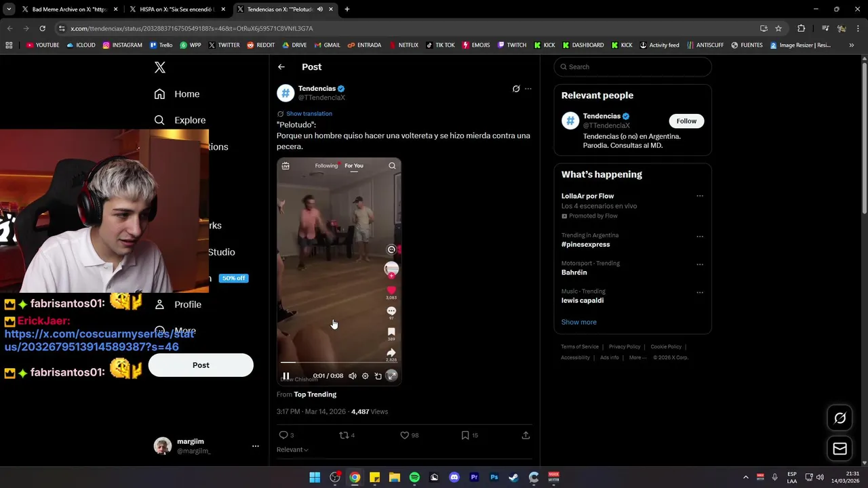Follow Tendencias in Relevant people
Viewport: 868px width, 488px height.
tap(686, 121)
